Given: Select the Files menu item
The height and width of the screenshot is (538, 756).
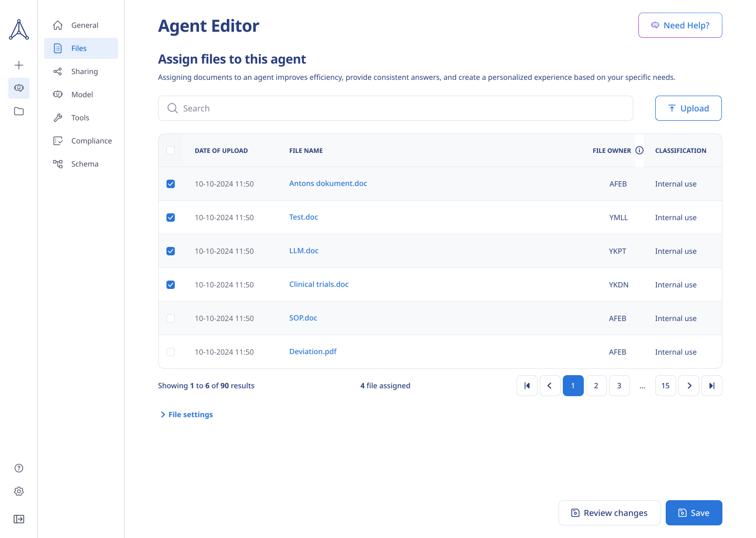Looking at the screenshot, I should (81, 48).
